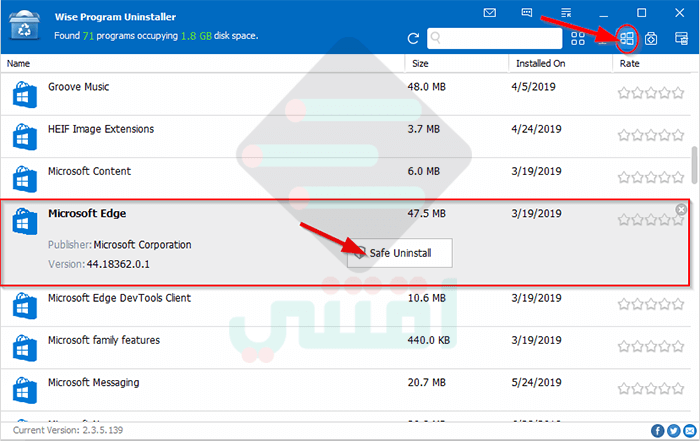Select the Microsoft Content entry

point(89,171)
